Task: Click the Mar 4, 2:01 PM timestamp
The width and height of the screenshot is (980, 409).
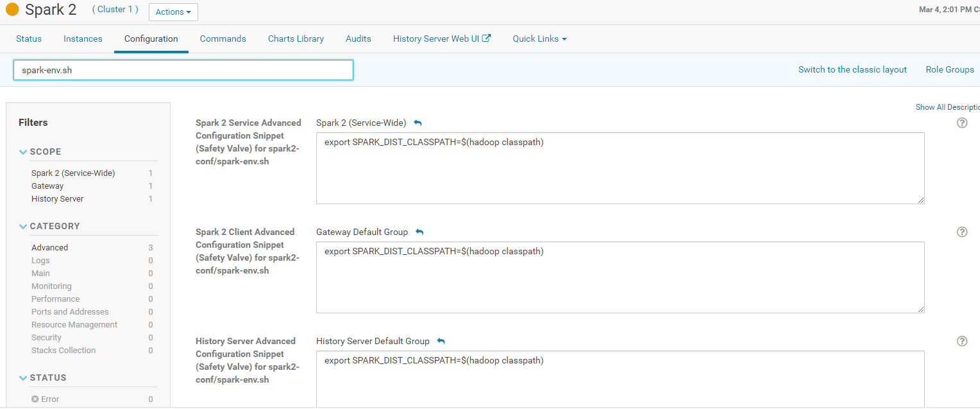Action: [949, 10]
